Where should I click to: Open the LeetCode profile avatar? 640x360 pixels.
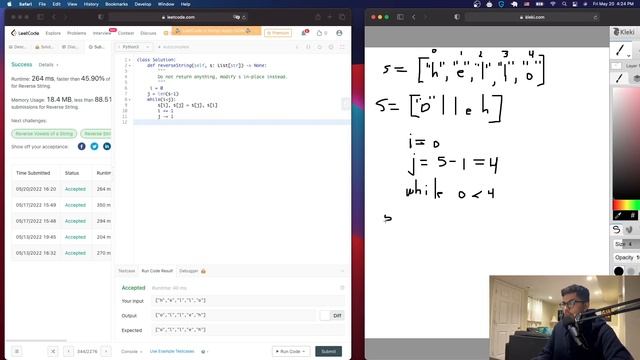point(339,33)
